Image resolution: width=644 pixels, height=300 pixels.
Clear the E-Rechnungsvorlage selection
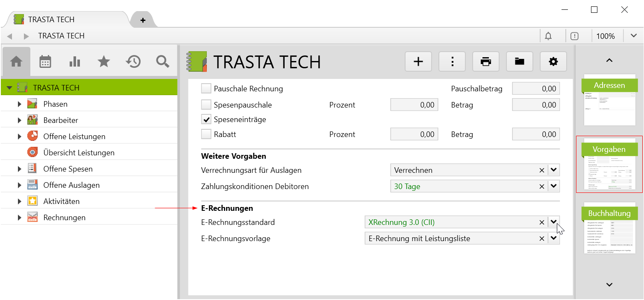click(x=542, y=239)
